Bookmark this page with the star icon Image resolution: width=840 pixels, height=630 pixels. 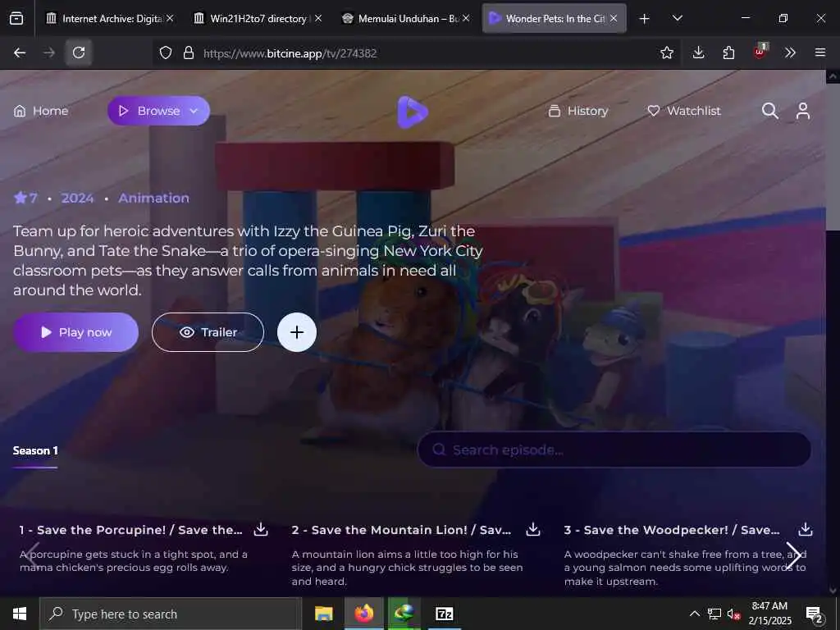[x=667, y=52]
